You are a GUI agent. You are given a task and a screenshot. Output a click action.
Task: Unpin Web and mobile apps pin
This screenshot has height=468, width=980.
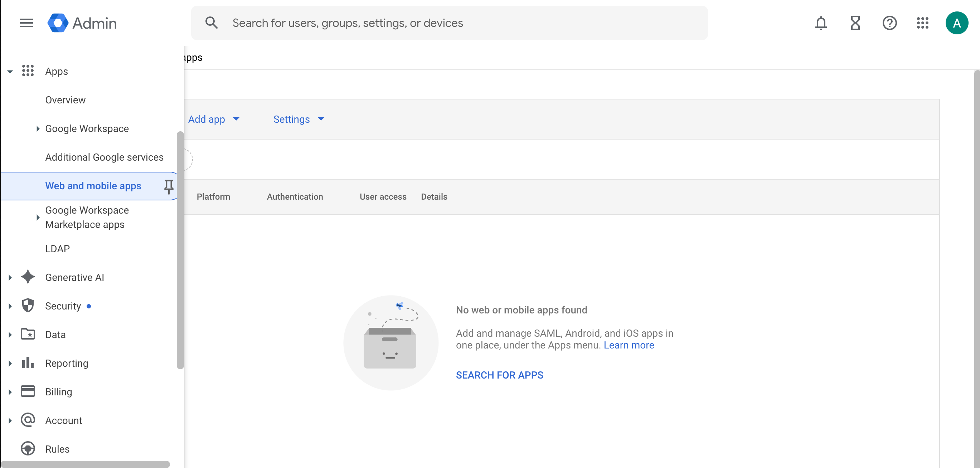click(169, 186)
